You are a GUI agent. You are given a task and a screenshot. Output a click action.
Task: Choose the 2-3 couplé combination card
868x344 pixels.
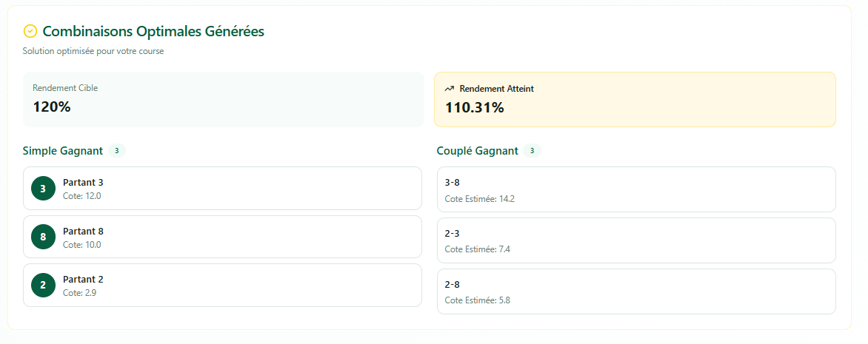click(x=635, y=240)
